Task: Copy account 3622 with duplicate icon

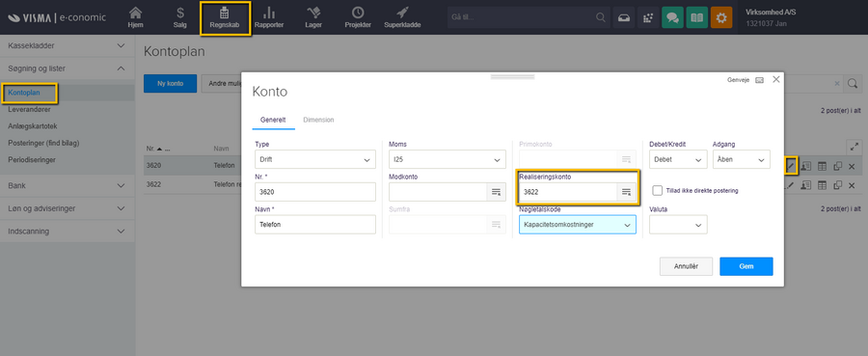Action: click(837, 185)
